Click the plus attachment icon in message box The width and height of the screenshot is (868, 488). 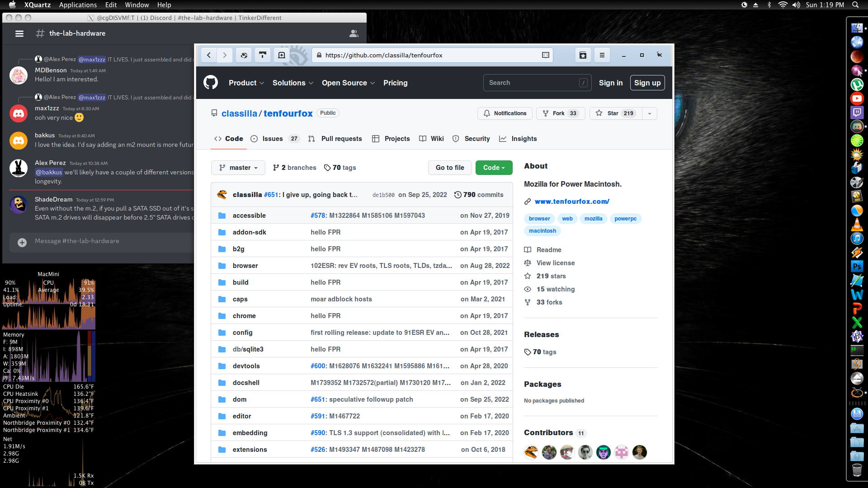tap(22, 242)
